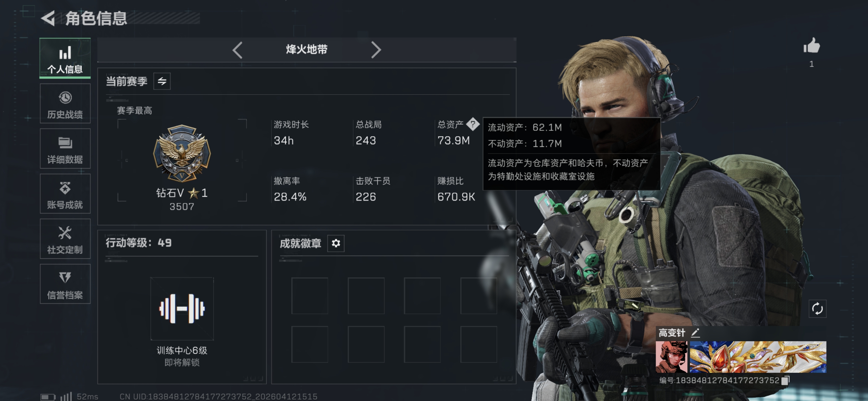Screen dimensions: 868x401
Task: Switch to the previous mode with the left chevron
Action: click(238, 50)
